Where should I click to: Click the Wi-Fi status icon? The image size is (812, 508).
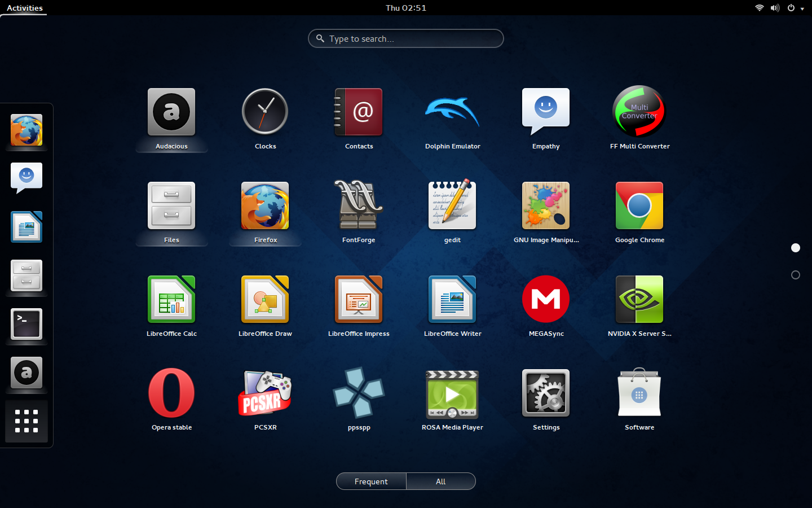pos(760,8)
